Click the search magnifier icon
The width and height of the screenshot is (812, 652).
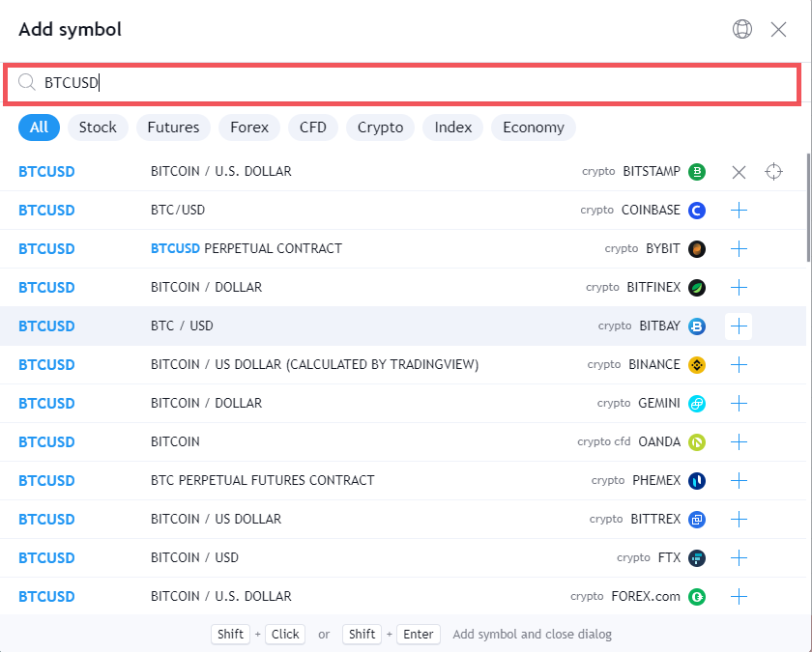pyautogui.click(x=26, y=82)
